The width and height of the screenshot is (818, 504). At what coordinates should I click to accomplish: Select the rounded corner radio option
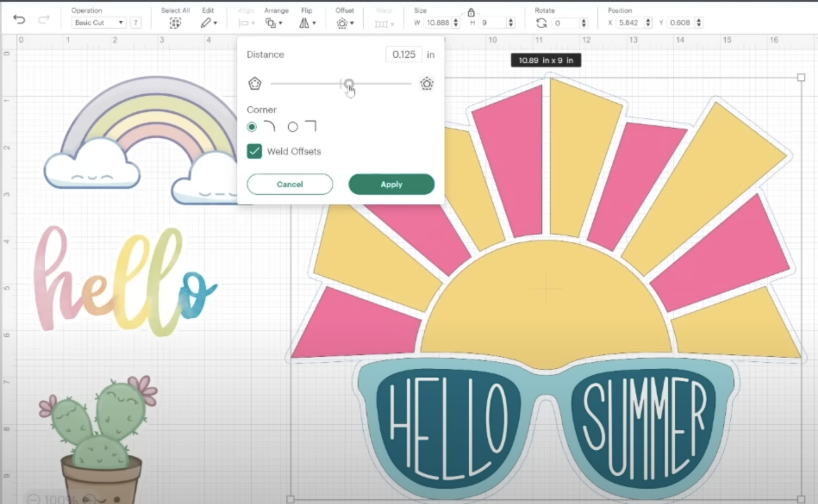(x=252, y=127)
